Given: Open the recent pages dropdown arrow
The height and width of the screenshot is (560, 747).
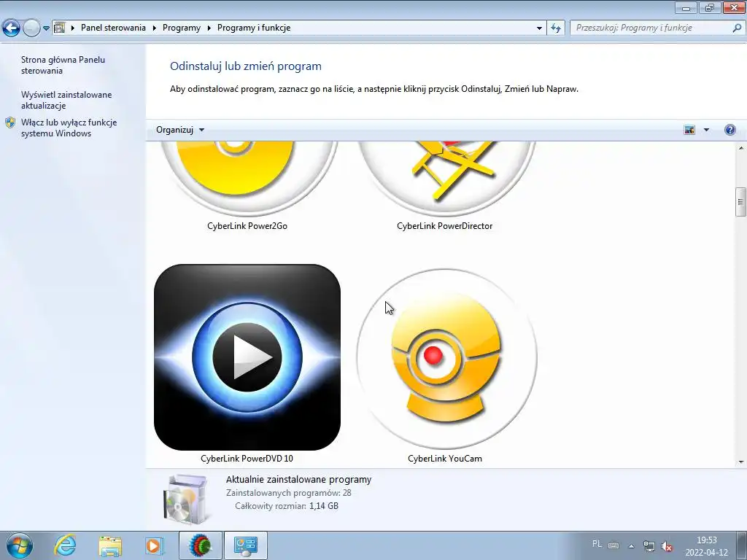Looking at the screenshot, I should tap(46, 28).
